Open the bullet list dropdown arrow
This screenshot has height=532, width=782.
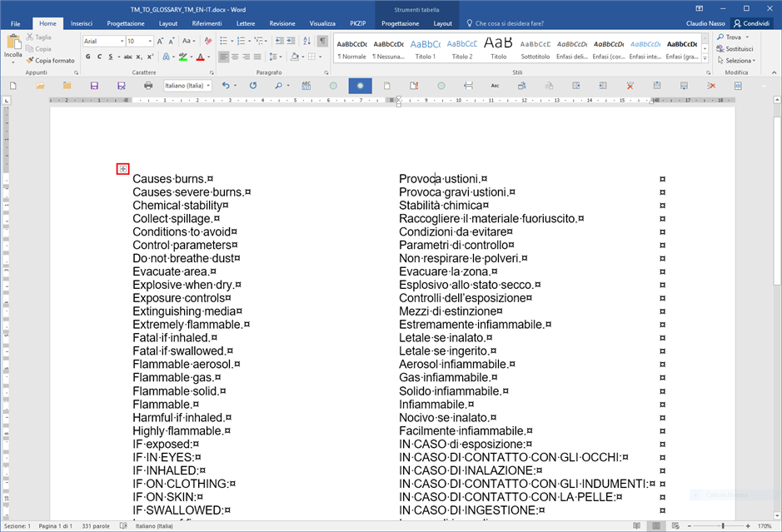232,41
